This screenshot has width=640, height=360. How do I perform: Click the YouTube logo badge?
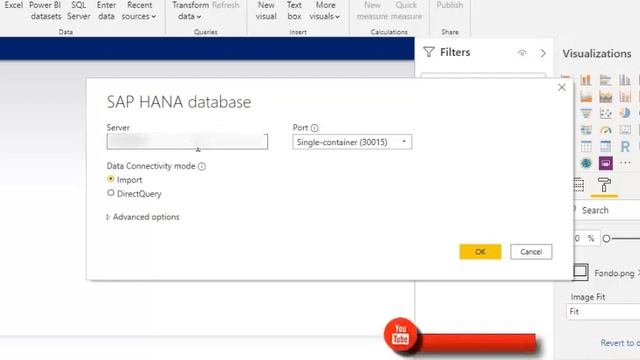tap(400, 334)
